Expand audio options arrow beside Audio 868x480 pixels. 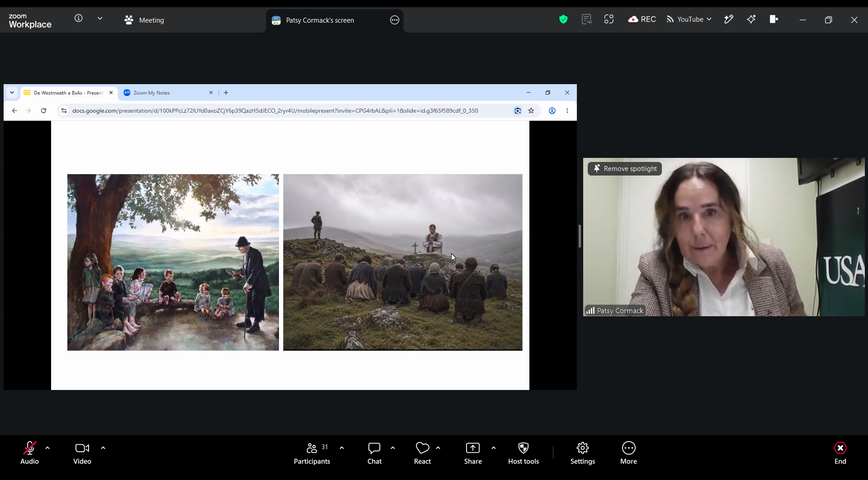pyautogui.click(x=47, y=448)
